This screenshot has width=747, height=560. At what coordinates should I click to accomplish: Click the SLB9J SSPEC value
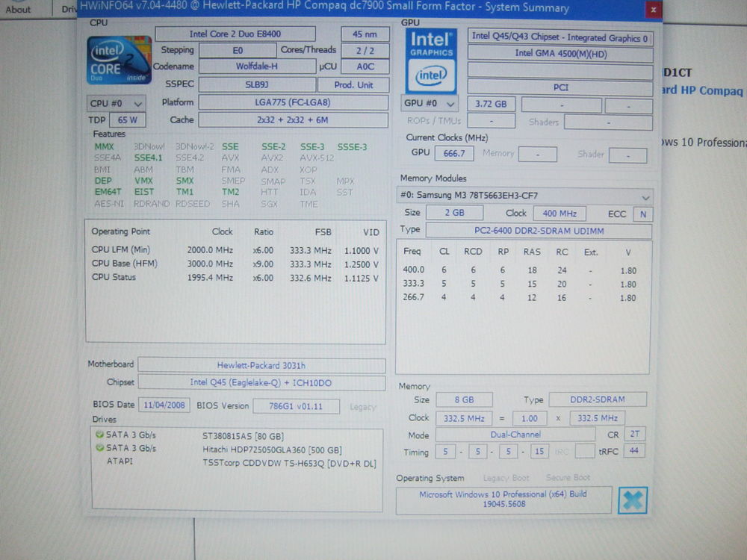257,85
